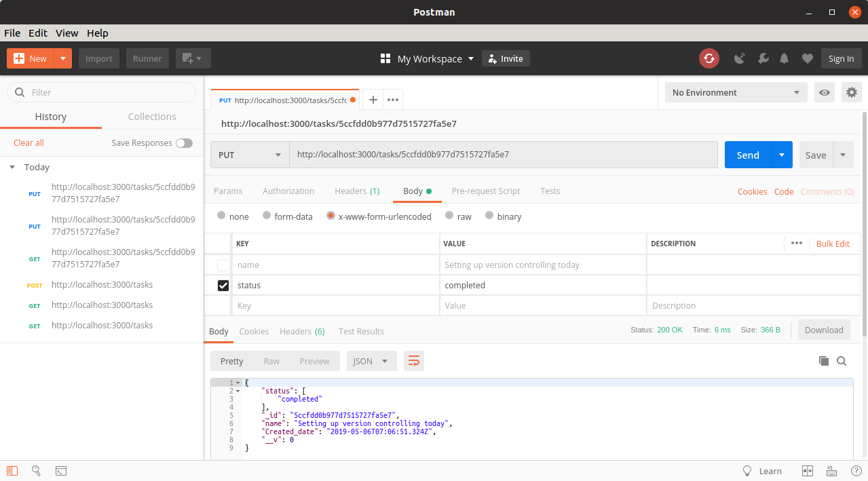868x481 pixels.
Task: Open the New button dropdown arrow
Action: click(63, 58)
